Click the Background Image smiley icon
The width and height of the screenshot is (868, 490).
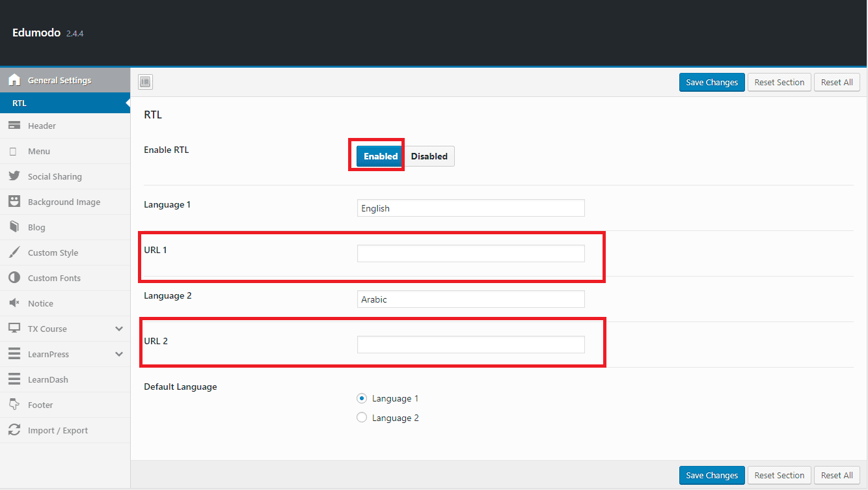pyautogui.click(x=14, y=202)
